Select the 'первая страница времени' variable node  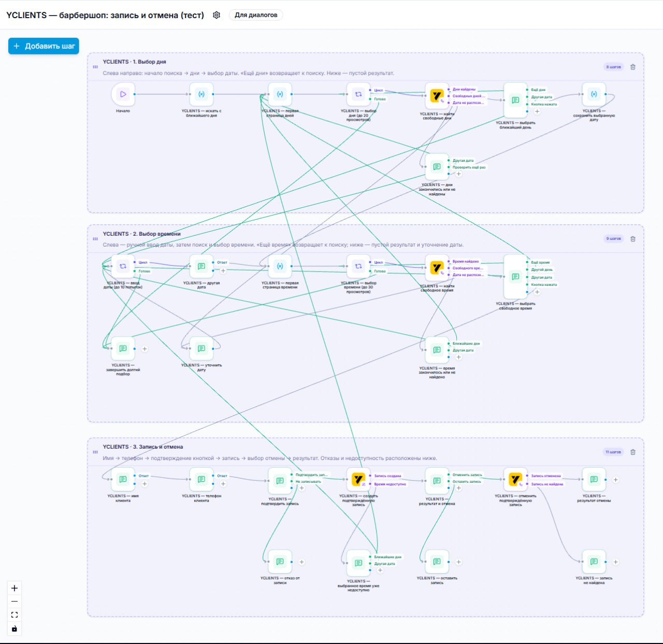280,266
